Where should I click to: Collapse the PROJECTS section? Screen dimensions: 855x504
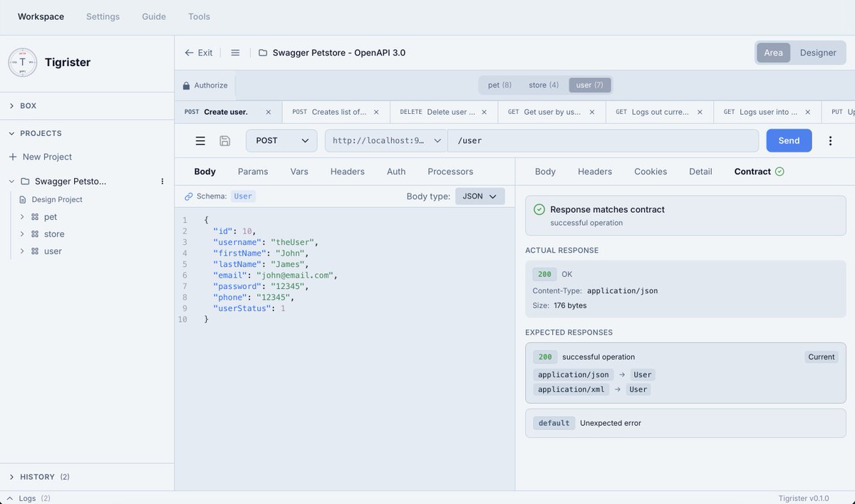coord(11,134)
